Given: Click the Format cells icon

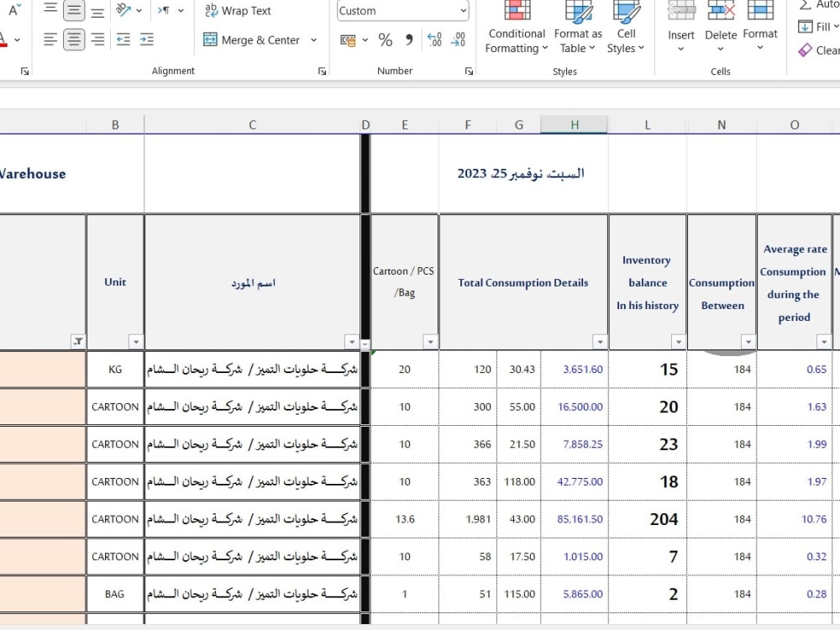Looking at the screenshot, I should click(759, 12).
